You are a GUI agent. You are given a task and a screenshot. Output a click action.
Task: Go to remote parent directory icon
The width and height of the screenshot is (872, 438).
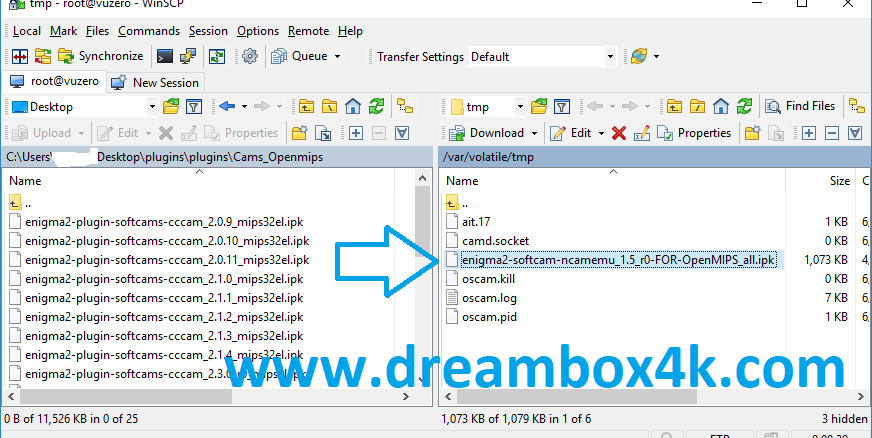click(675, 106)
